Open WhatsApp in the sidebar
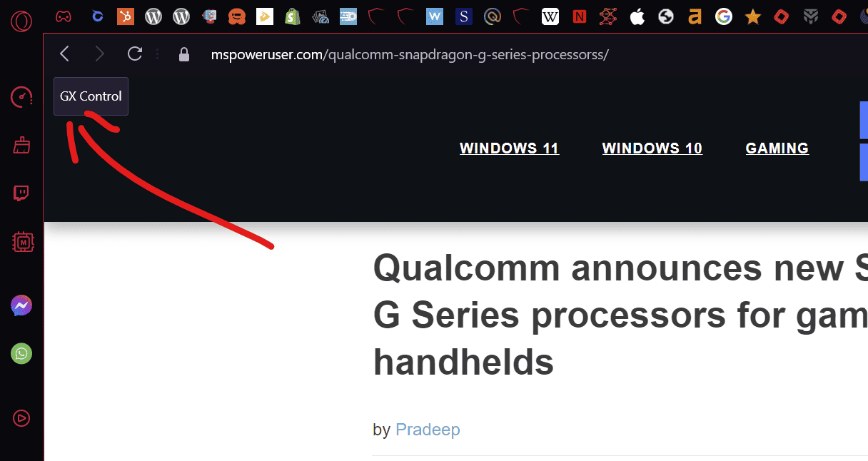The image size is (868, 461). pyautogui.click(x=21, y=353)
